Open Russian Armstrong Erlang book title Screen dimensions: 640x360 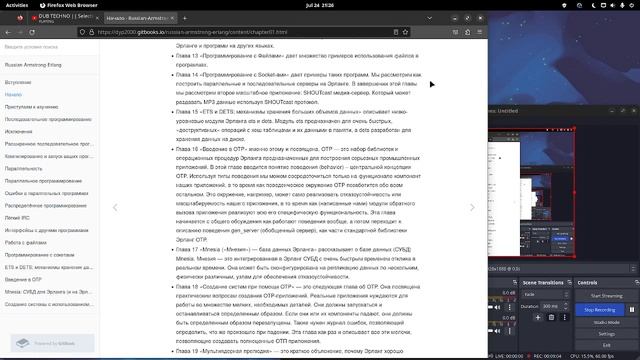[33, 65]
